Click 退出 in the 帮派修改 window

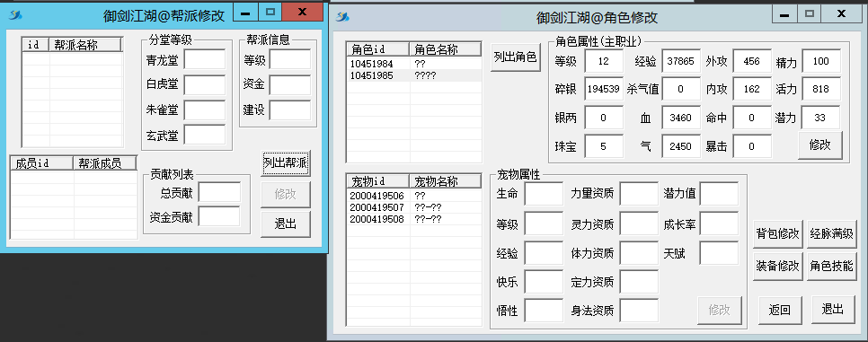click(286, 224)
